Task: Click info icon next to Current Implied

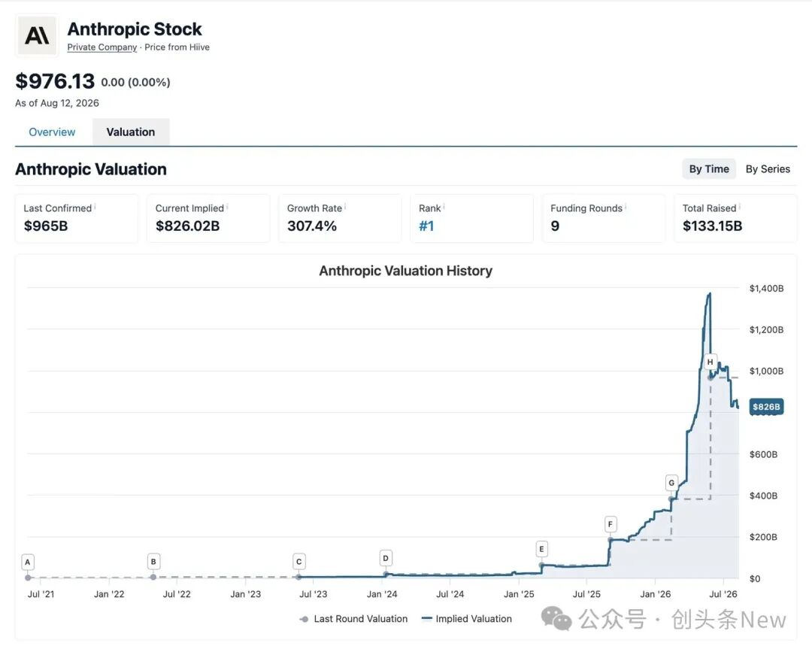Action: coord(227,207)
